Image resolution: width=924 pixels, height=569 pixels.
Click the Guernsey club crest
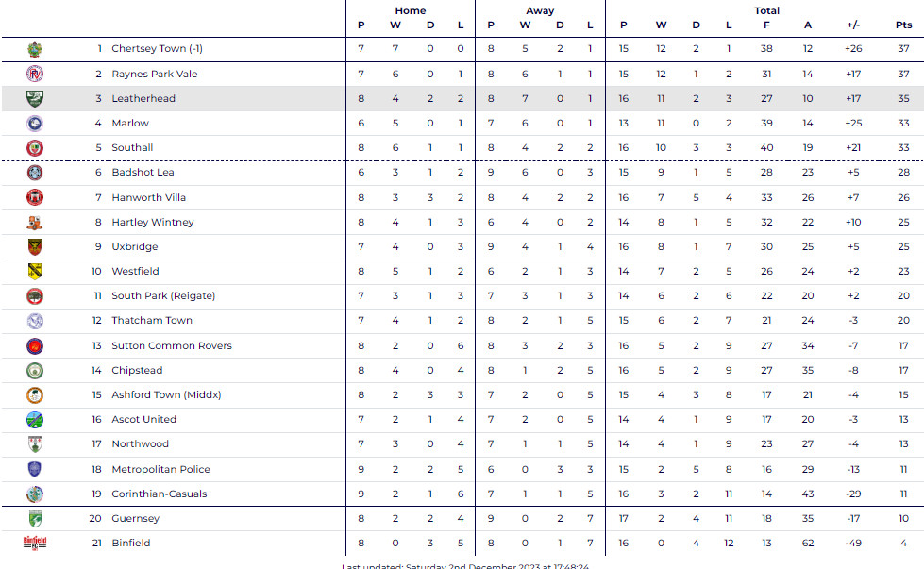tap(35, 518)
